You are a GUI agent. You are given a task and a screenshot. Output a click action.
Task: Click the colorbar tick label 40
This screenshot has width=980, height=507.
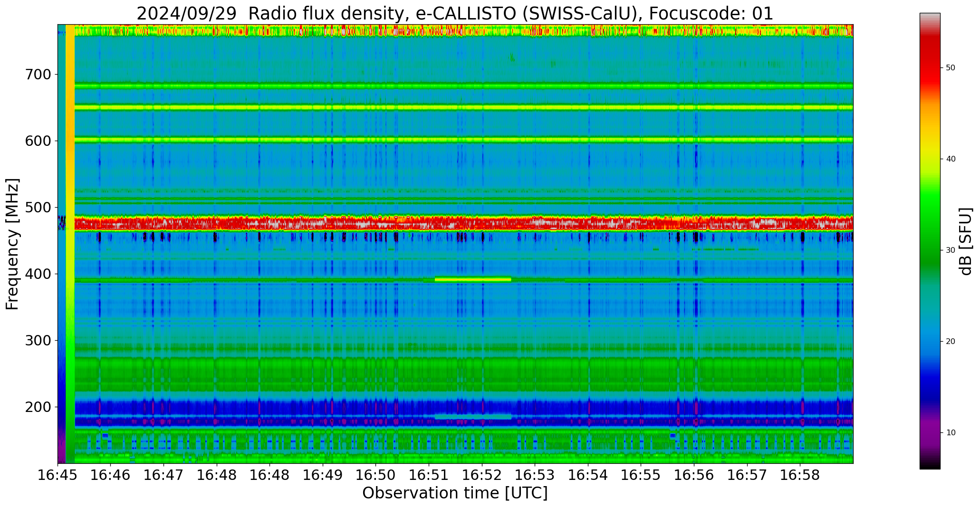[x=951, y=159]
